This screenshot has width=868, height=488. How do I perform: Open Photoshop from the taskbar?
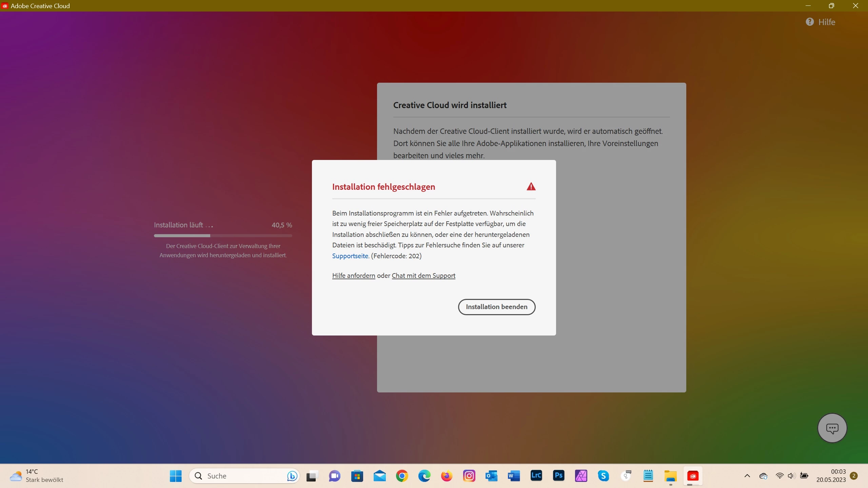point(558,476)
